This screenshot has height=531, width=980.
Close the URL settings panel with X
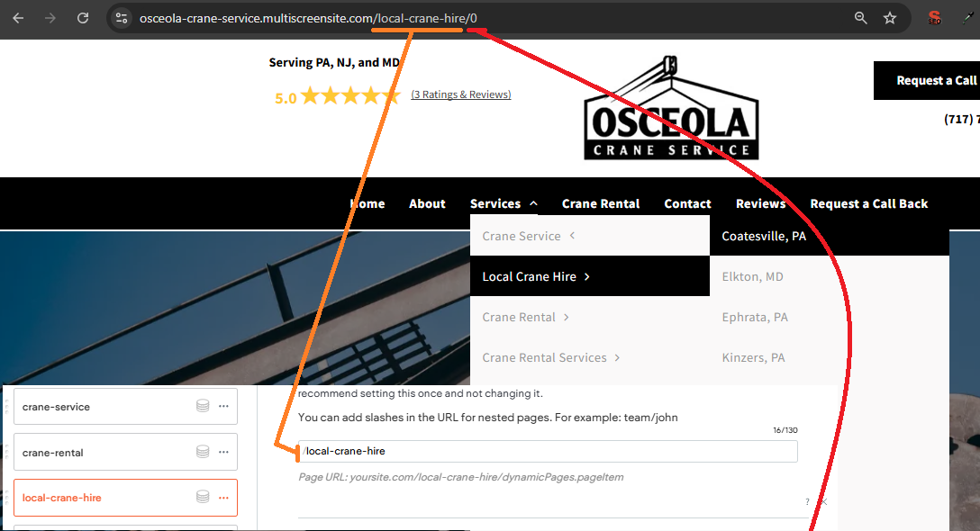[824, 501]
